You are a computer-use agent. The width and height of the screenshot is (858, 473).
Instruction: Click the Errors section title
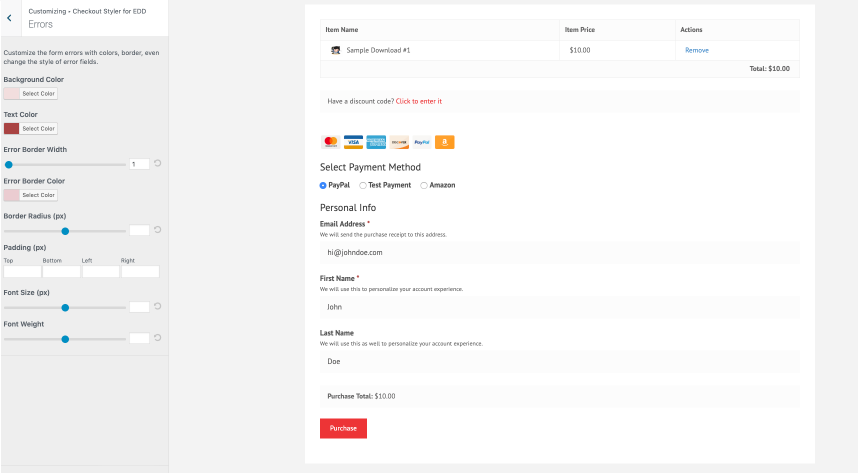pyautogui.click(x=40, y=24)
